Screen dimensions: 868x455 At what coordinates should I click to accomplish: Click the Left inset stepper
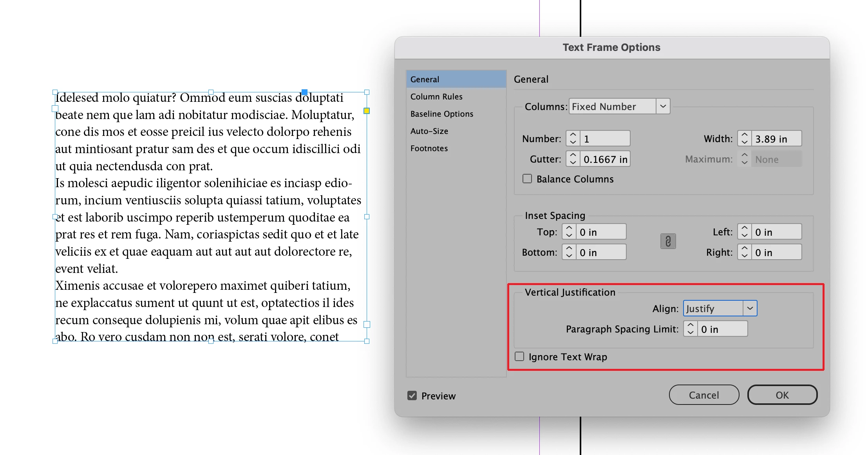(x=744, y=232)
